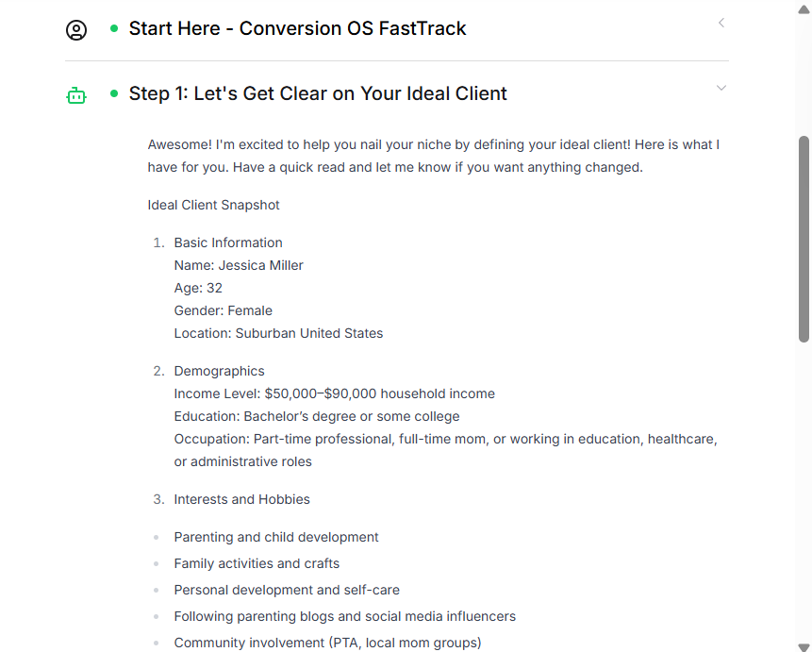
Task: Click the Basic Information list item
Action: tap(228, 242)
